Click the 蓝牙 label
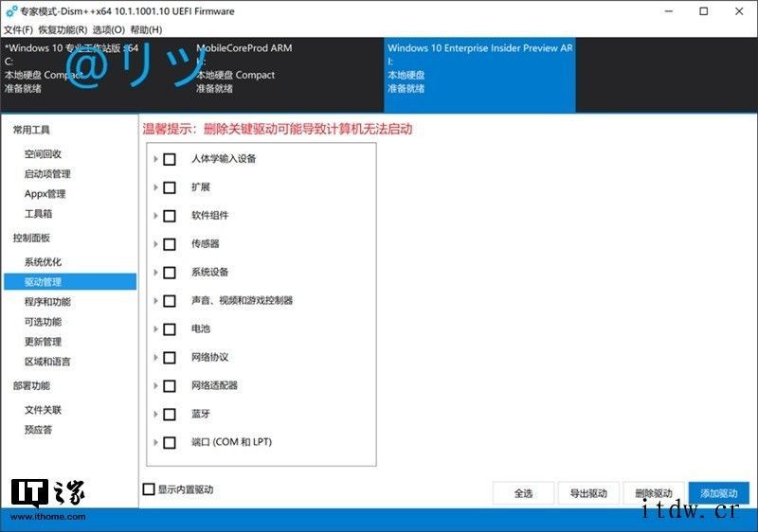Viewport: 758px width, 532px height. (201, 414)
